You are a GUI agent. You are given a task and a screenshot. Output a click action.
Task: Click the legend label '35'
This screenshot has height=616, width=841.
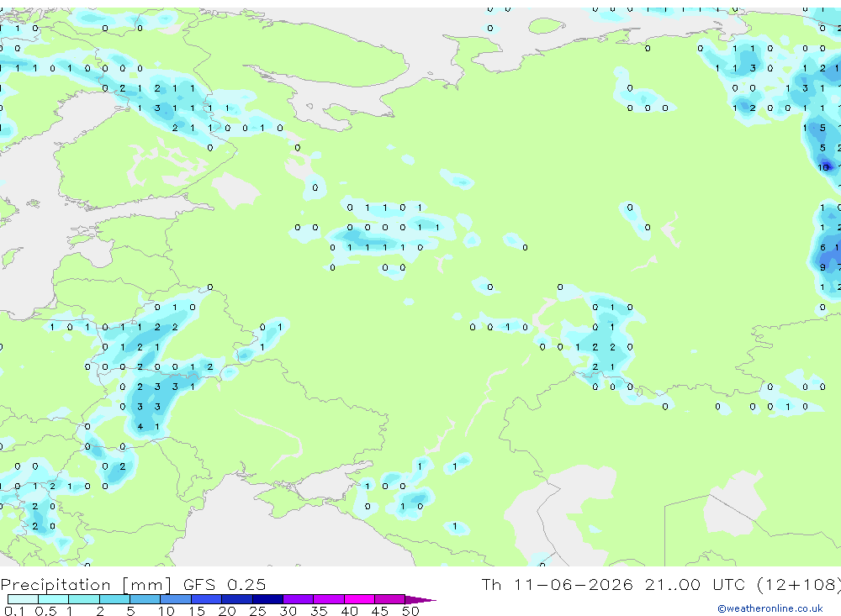point(319,611)
